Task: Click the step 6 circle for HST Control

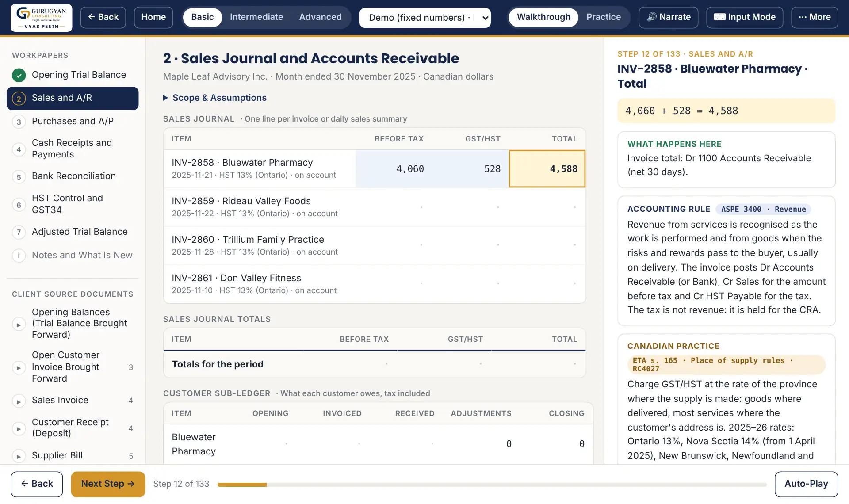Action: pos(19,205)
